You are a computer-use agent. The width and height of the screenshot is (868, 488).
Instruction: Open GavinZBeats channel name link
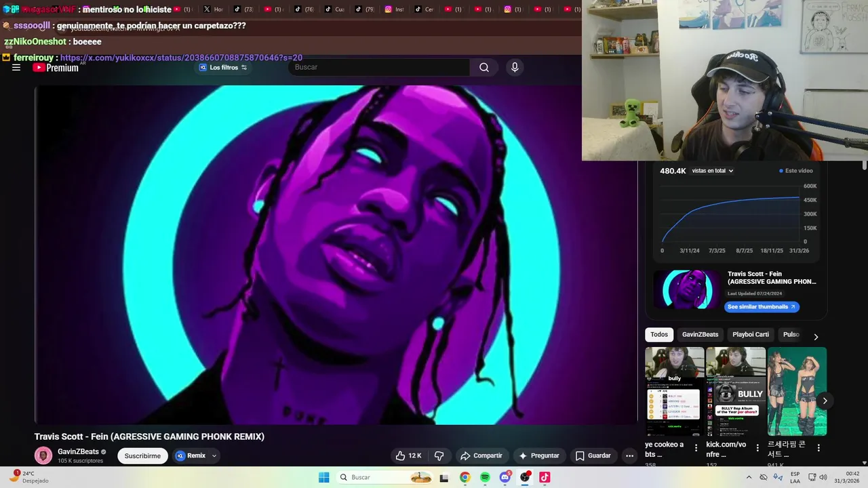point(78,451)
